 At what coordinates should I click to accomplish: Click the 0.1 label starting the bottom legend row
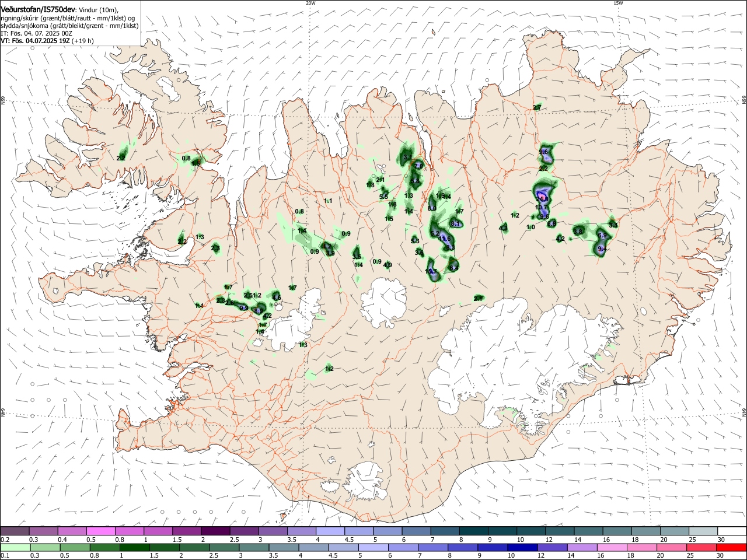[x=5, y=555]
